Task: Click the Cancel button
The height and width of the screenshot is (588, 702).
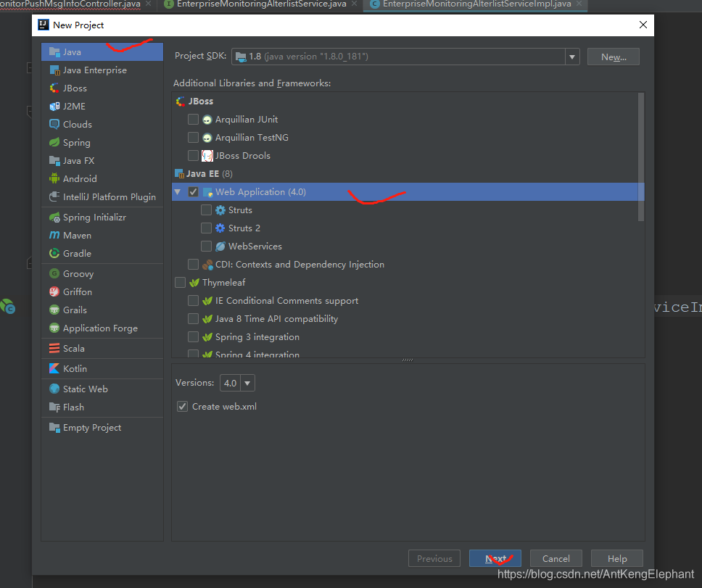Action: pyautogui.click(x=556, y=558)
